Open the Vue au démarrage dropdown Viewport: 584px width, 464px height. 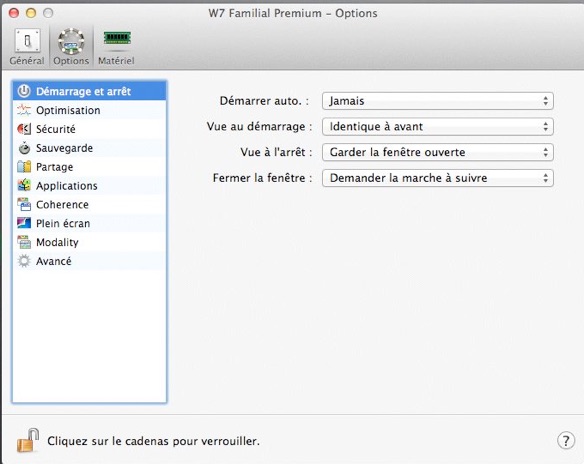click(438, 127)
